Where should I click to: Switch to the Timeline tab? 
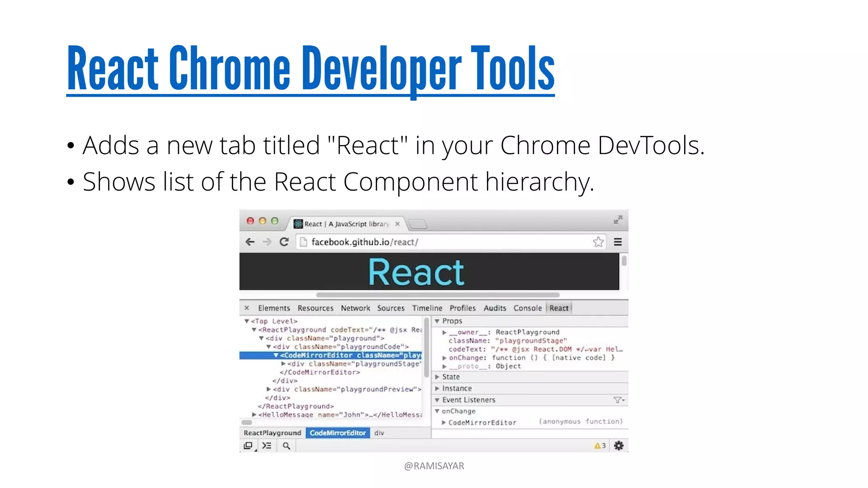click(427, 308)
